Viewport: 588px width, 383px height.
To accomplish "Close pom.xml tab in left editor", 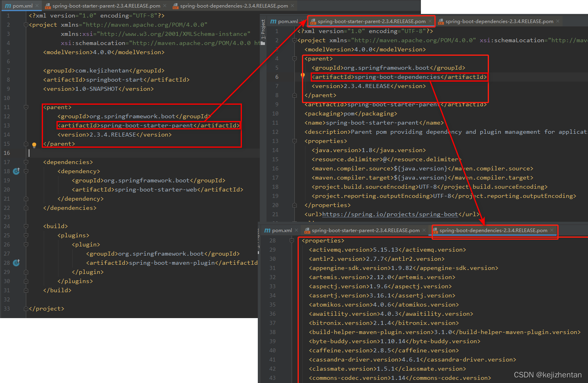I will [x=37, y=6].
